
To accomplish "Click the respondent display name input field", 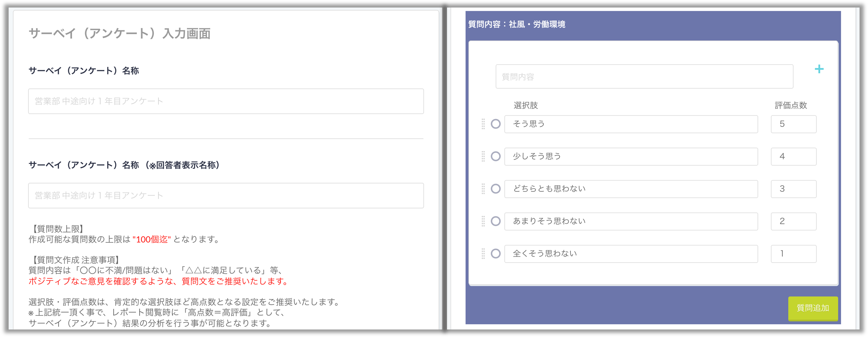I will (x=226, y=196).
